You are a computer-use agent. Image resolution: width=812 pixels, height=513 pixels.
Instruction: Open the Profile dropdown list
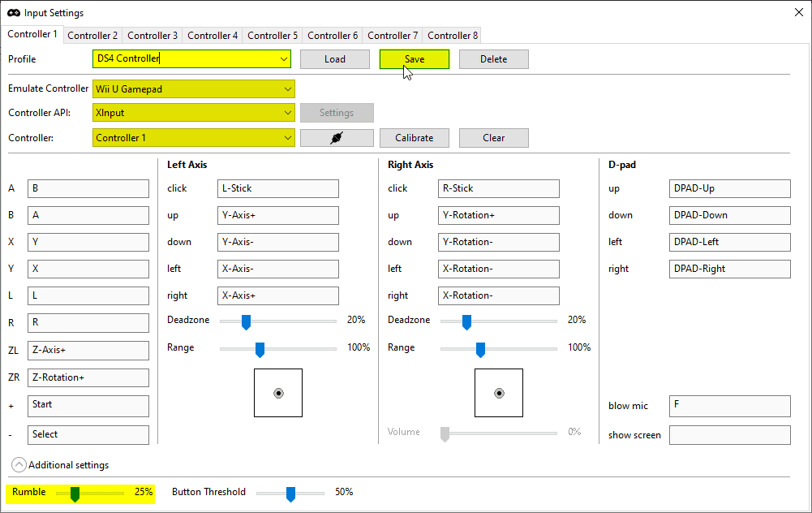284,59
